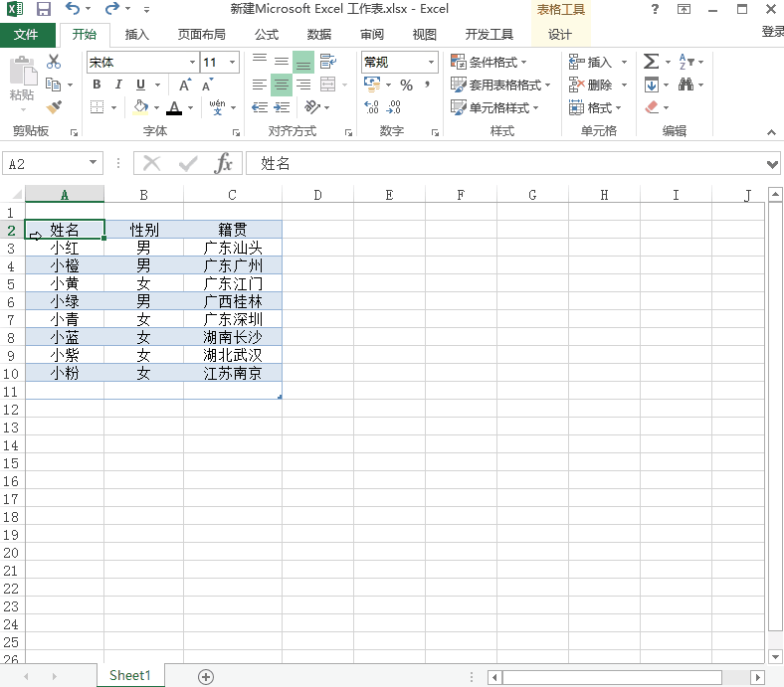Click the Save icon in quick access toolbar
The width and height of the screenshot is (784, 687).
tap(44, 10)
